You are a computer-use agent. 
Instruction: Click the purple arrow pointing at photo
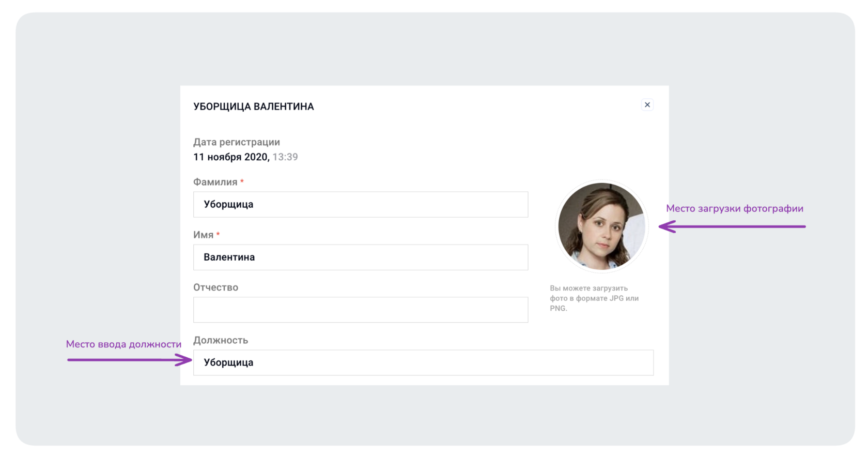[x=732, y=226]
